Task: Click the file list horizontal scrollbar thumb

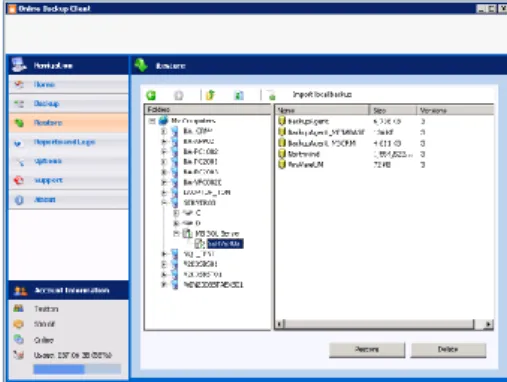Action: pyautogui.click(x=379, y=324)
